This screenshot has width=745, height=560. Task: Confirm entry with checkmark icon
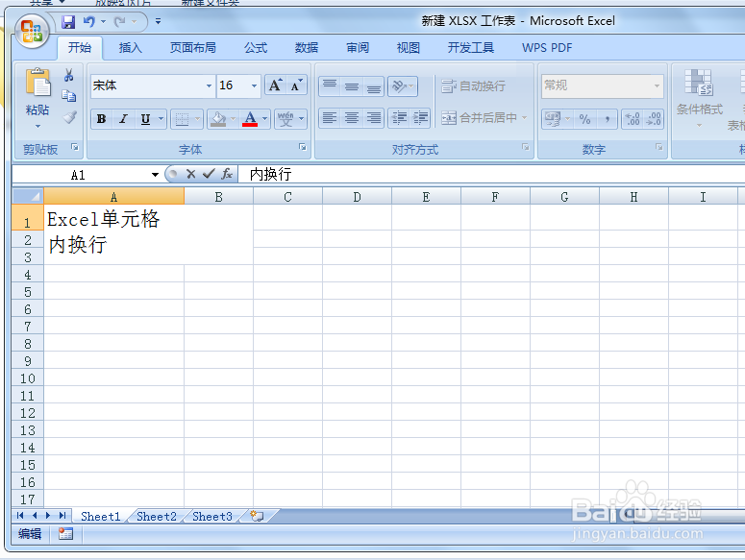tap(209, 174)
